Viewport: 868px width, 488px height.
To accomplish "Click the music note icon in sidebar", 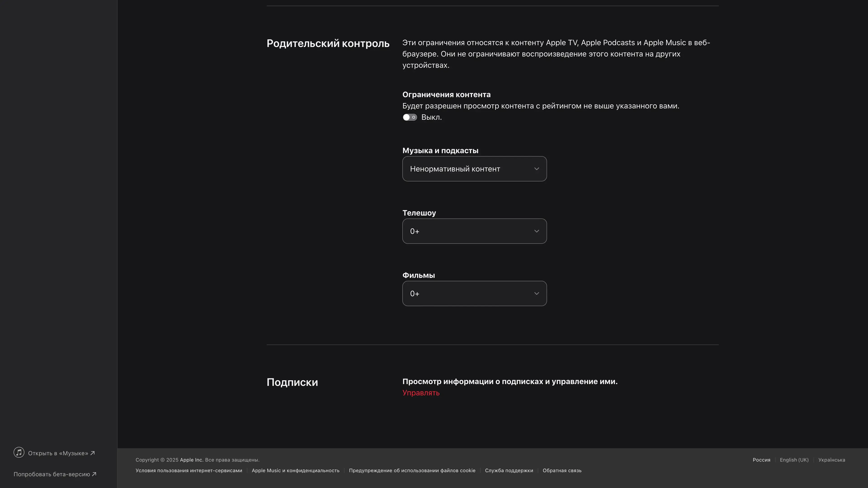I will [x=19, y=452].
